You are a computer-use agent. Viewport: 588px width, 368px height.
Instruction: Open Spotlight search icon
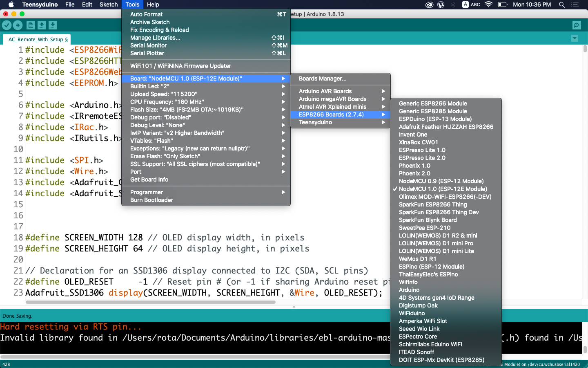coord(562,4)
